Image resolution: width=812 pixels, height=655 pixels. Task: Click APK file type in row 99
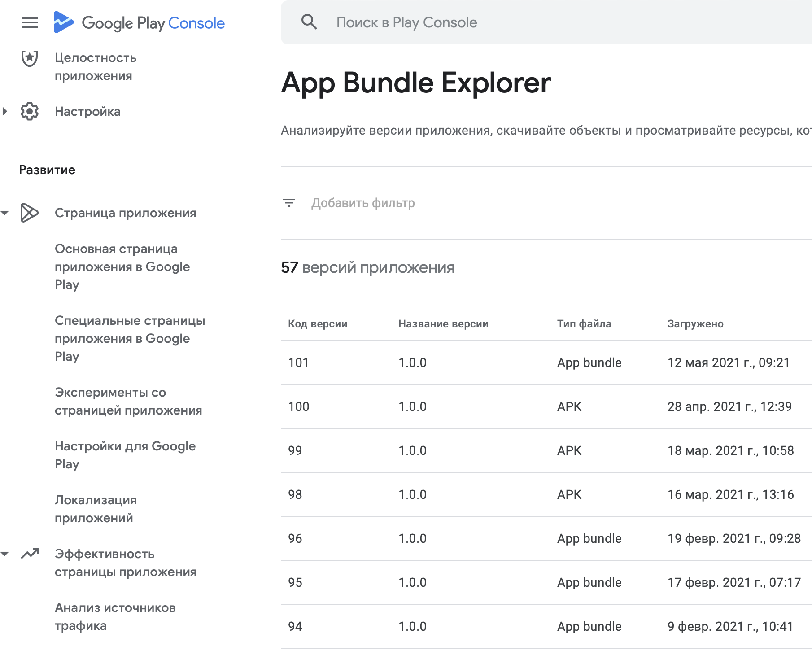tap(569, 450)
